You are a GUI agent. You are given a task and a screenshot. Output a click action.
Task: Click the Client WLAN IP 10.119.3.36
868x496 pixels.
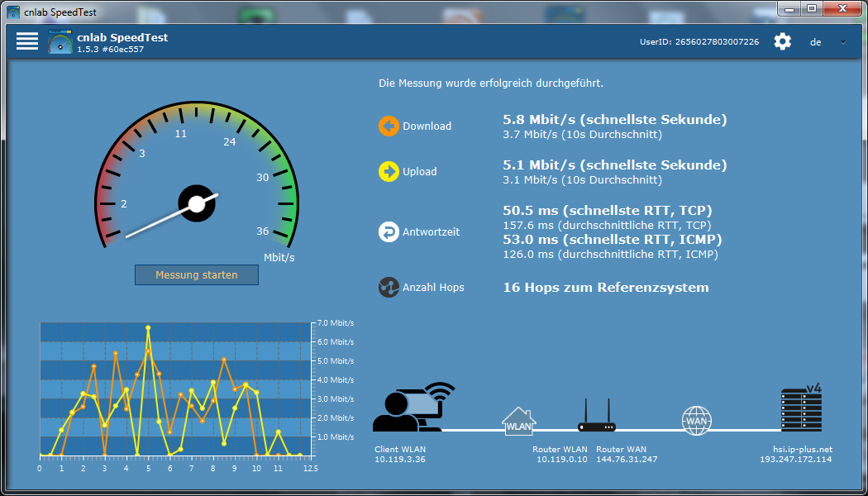point(400,460)
